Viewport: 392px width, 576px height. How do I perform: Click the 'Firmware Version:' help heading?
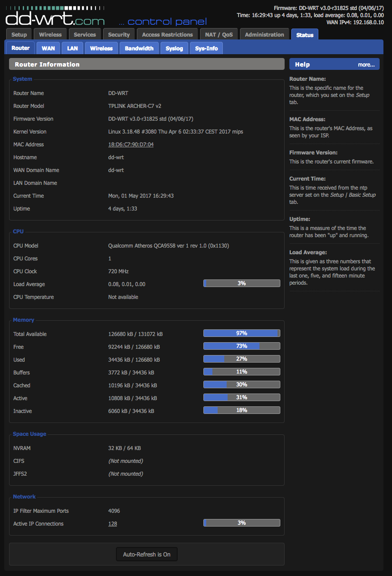313,153
